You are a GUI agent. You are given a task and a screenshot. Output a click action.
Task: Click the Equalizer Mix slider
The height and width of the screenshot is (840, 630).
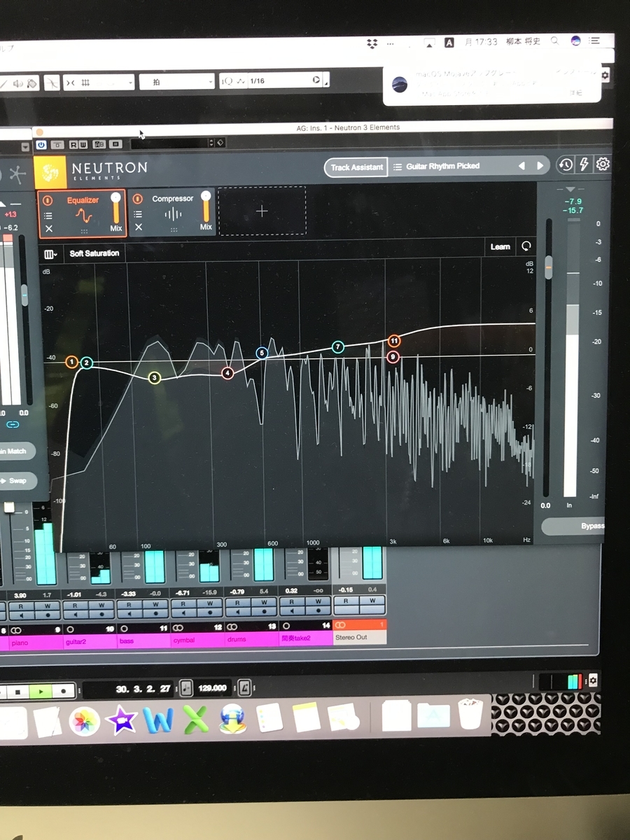pos(116,208)
